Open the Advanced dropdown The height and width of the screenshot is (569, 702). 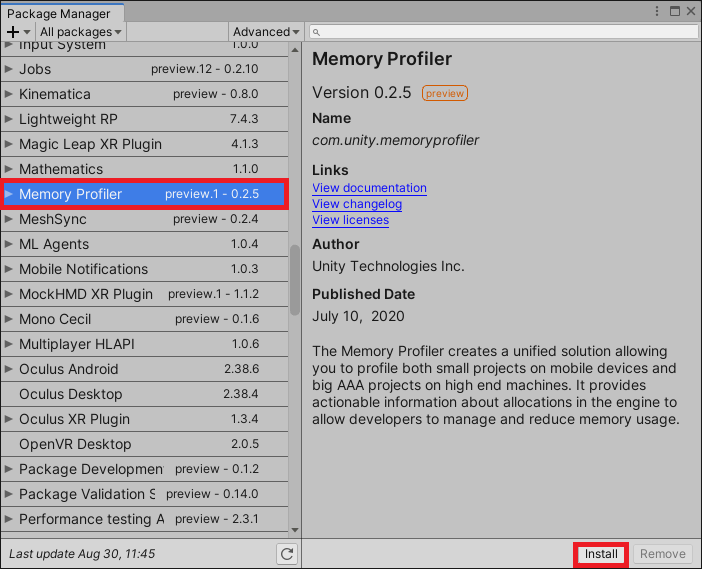tap(266, 32)
